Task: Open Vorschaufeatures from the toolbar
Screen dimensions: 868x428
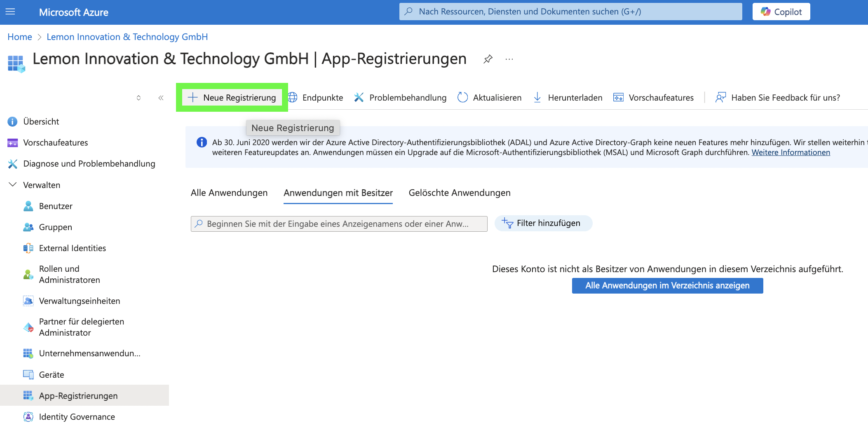Action: point(653,98)
